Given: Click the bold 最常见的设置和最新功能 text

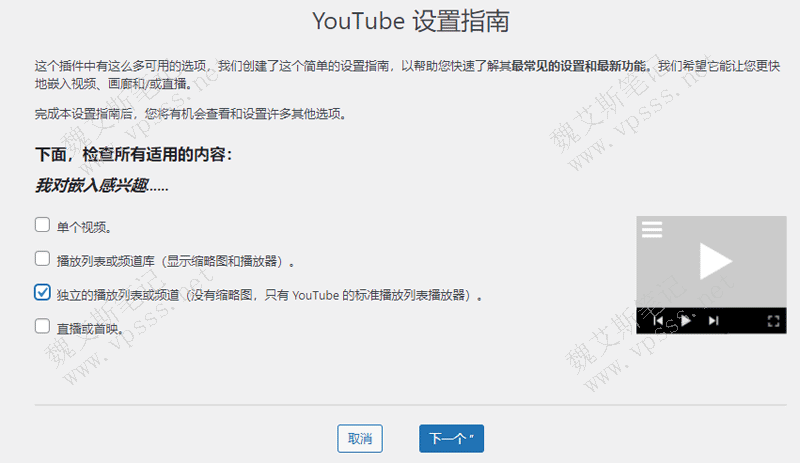Looking at the screenshot, I should pos(581,66).
